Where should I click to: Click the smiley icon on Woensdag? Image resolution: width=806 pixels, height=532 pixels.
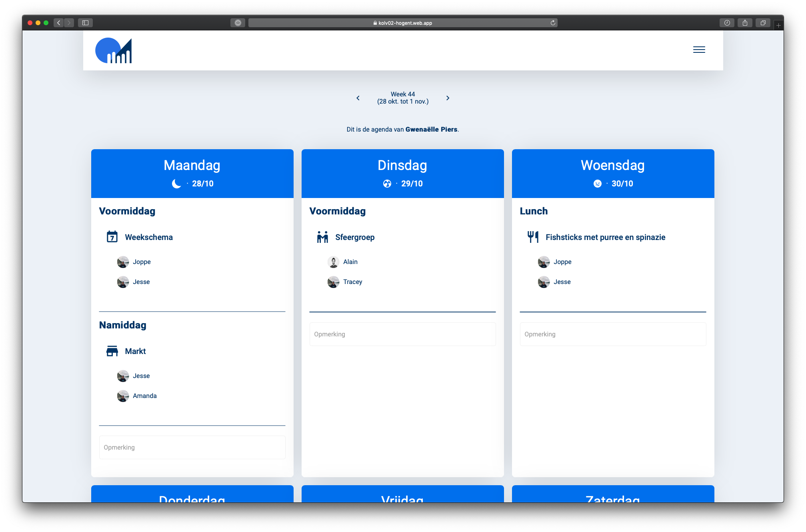click(597, 184)
